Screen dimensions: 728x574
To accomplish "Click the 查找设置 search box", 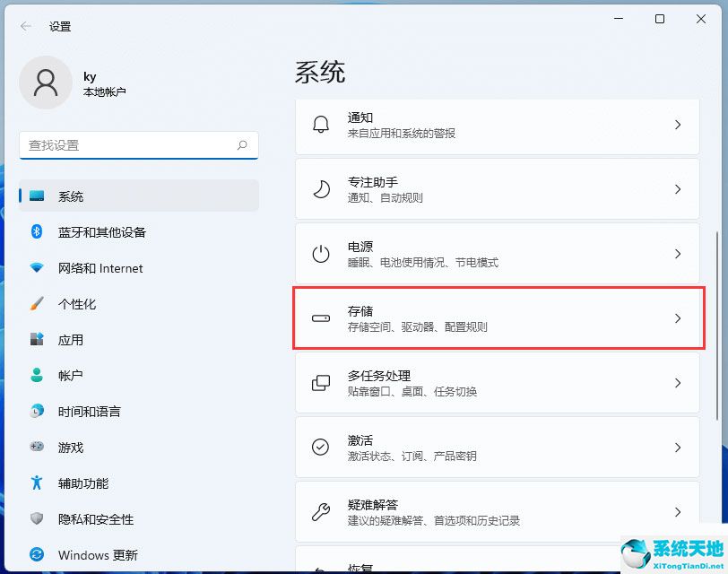I will (x=139, y=145).
